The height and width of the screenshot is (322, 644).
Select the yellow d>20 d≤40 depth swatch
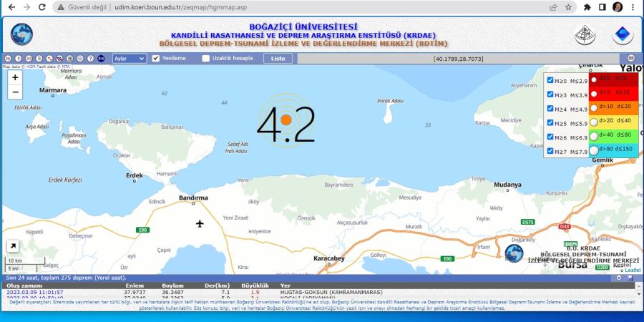(x=614, y=122)
